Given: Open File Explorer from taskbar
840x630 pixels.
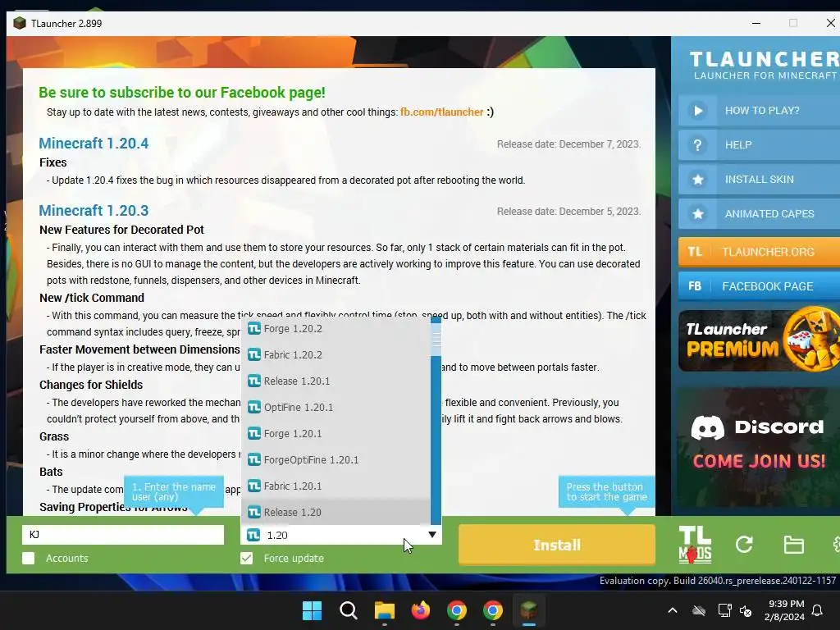Looking at the screenshot, I should [x=384, y=610].
